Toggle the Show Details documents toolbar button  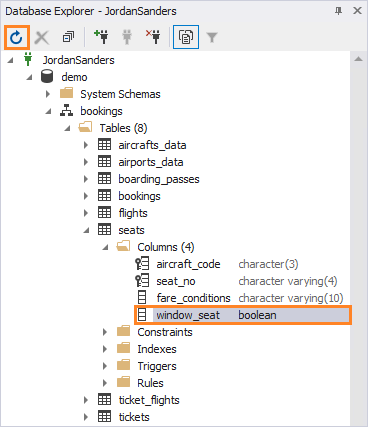(186, 37)
